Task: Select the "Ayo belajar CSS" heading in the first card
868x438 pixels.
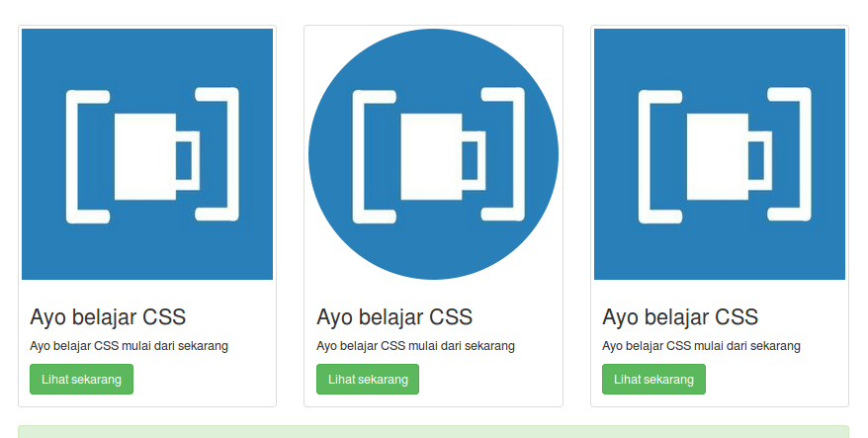Action: coord(108,317)
